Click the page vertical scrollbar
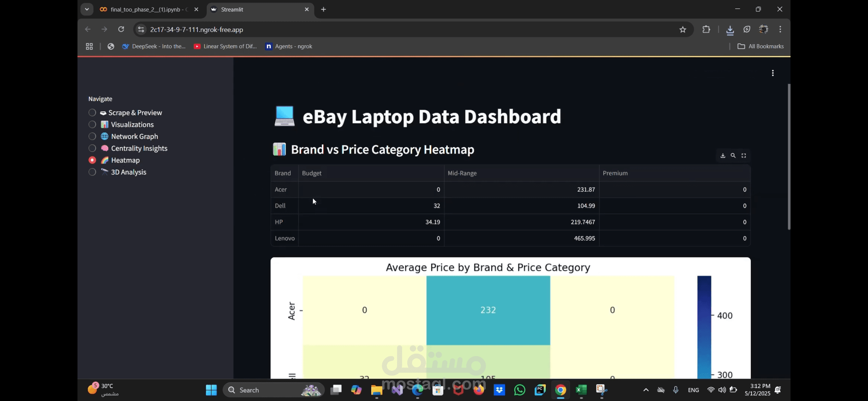The image size is (868, 401). click(788, 157)
